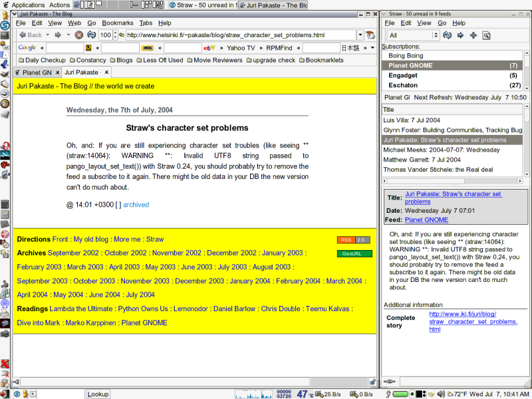Focus the browser address bar URL field

[x=241, y=35]
